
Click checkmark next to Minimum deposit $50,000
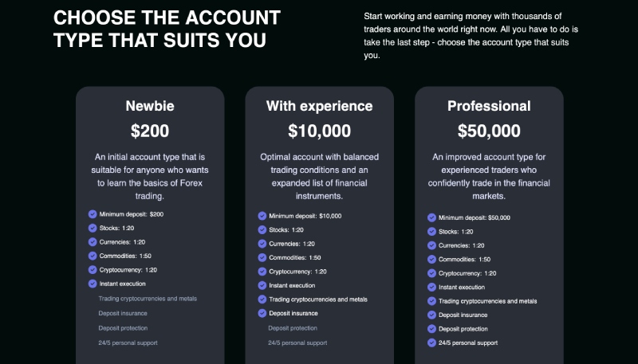pyautogui.click(x=431, y=217)
